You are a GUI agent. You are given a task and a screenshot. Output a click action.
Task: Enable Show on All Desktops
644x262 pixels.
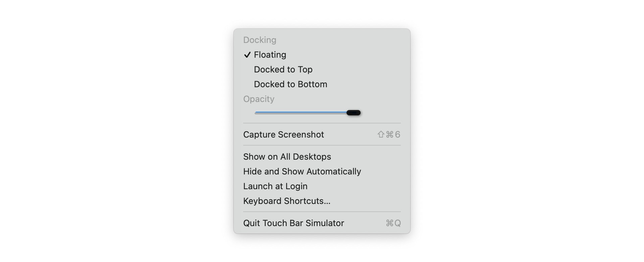pos(287,157)
